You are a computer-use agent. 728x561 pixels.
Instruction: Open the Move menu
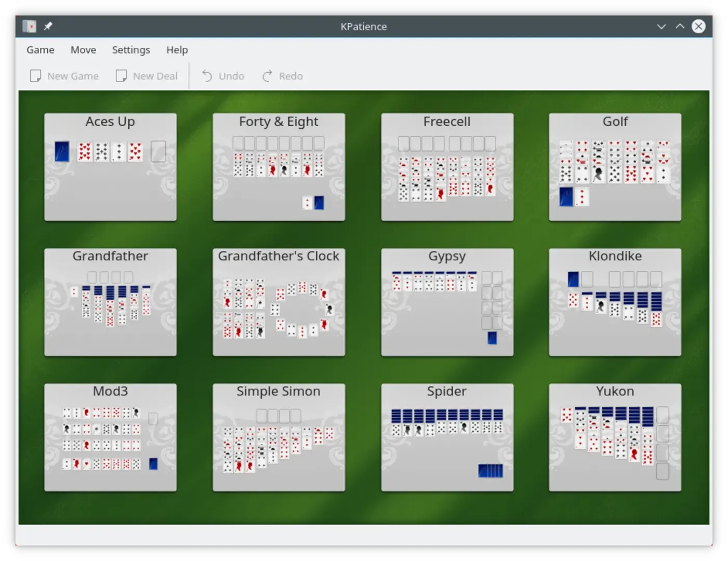coord(83,50)
